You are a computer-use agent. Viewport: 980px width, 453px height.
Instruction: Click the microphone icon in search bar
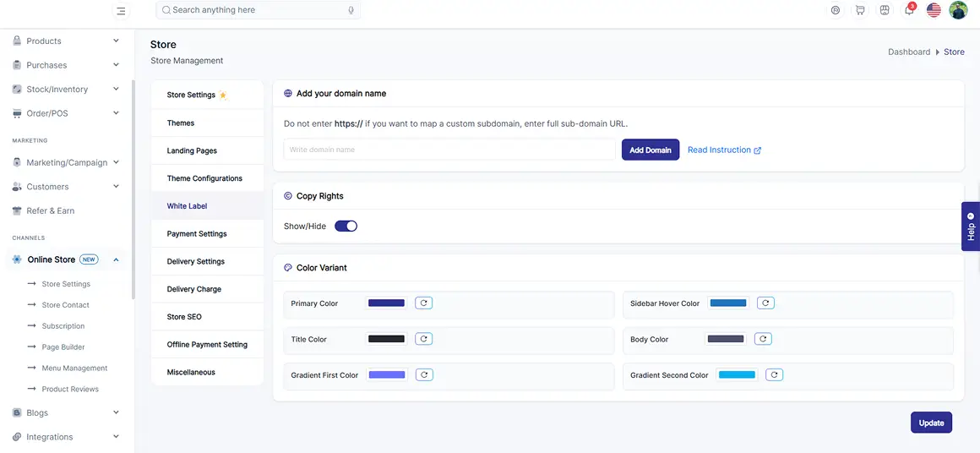pos(351,10)
